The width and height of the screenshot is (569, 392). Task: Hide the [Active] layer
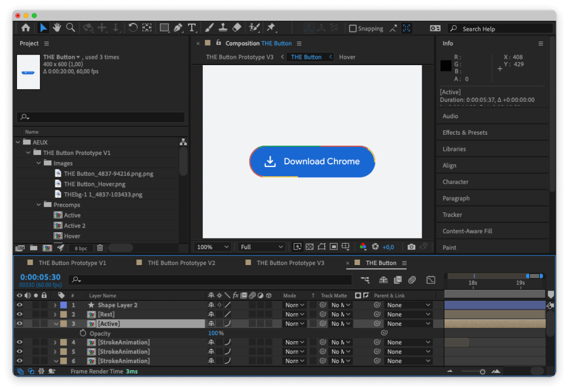pyautogui.click(x=20, y=324)
